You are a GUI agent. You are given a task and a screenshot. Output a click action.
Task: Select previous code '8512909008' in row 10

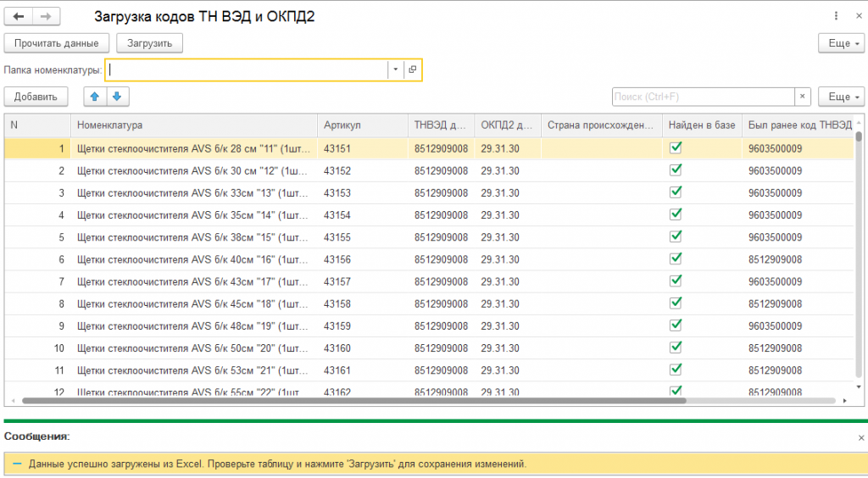tap(798, 348)
